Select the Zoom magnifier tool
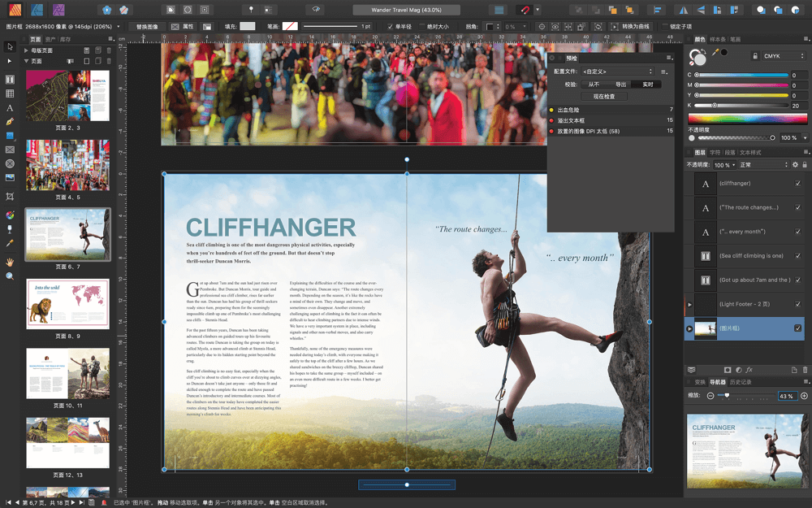The image size is (812, 508). [x=9, y=276]
